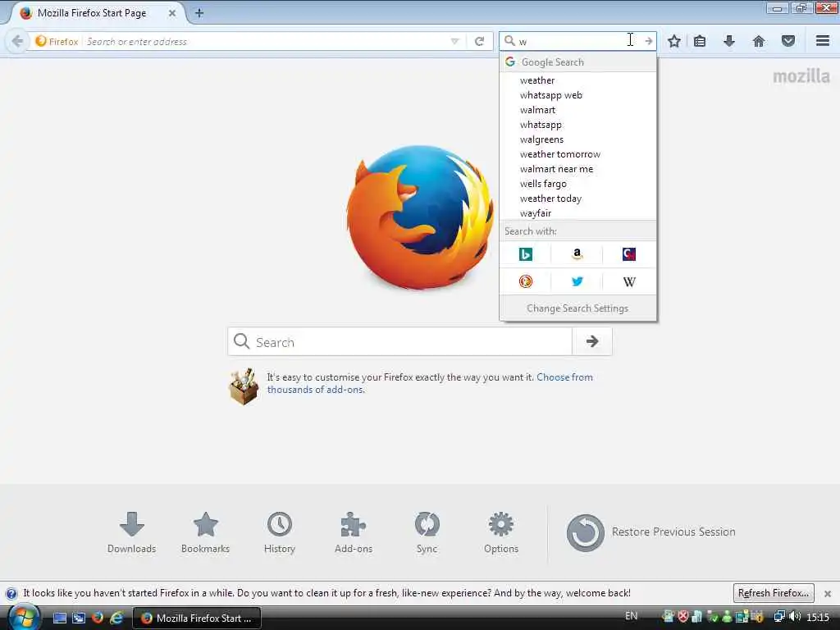The width and height of the screenshot is (840, 630).
Task: Choose the 'wayfair' suggestion
Action: (x=577, y=213)
